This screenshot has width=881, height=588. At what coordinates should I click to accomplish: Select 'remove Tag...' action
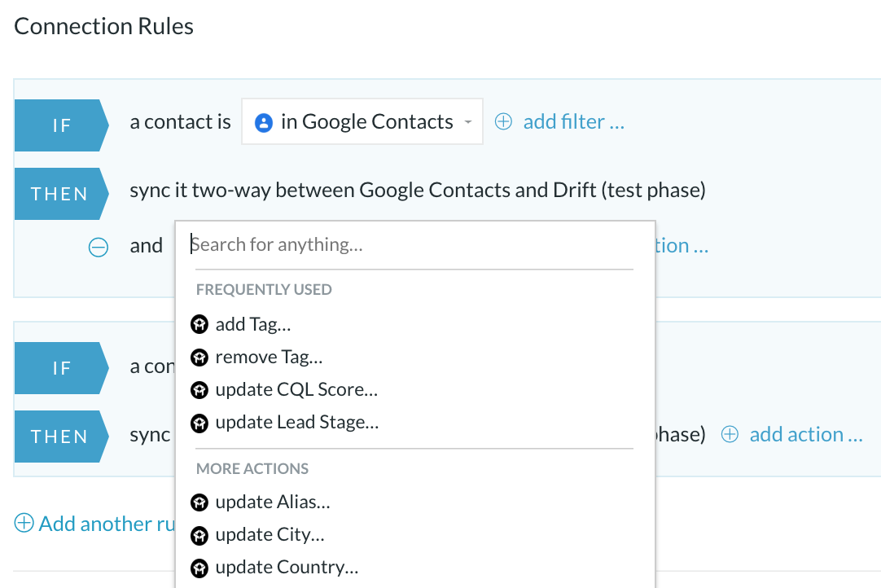(x=269, y=357)
